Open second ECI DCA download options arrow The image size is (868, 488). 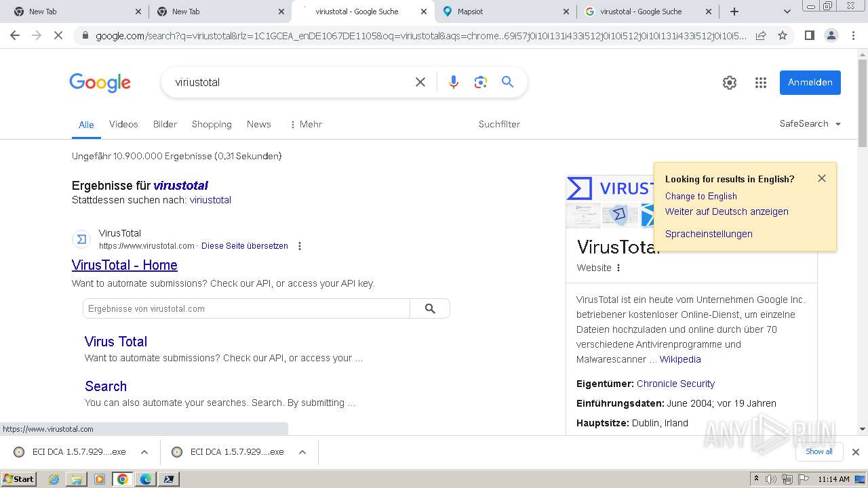[302, 452]
